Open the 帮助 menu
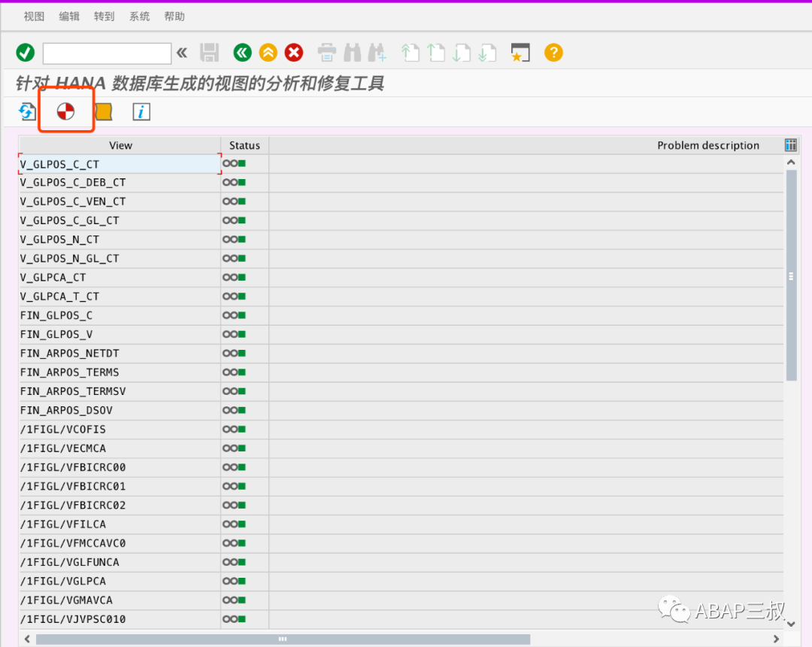Screen dimensions: 812x647 click(174, 17)
